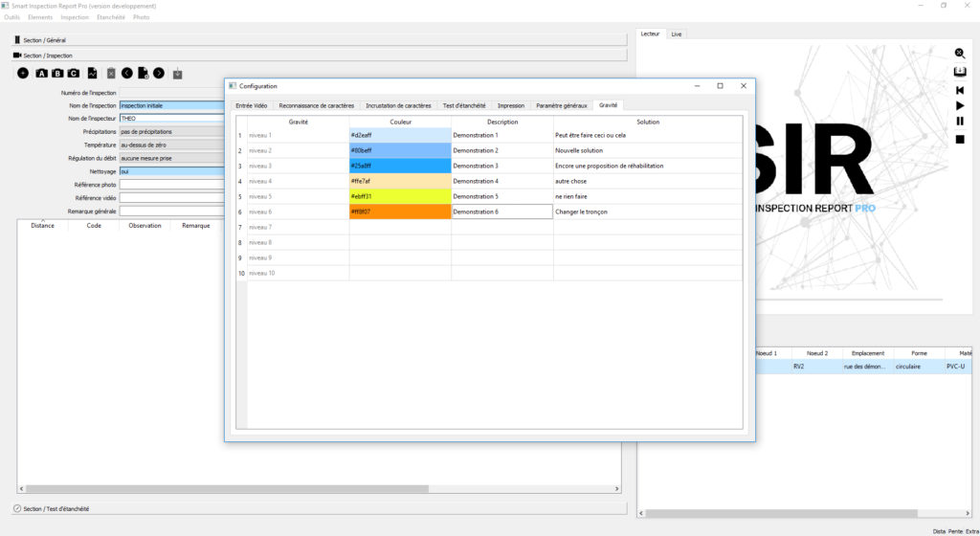Click the Couleur column header

[x=400, y=122]
